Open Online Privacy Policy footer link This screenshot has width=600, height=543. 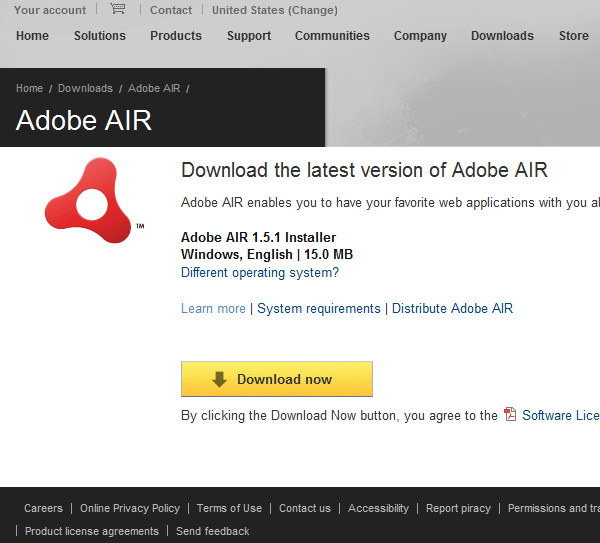130,508
